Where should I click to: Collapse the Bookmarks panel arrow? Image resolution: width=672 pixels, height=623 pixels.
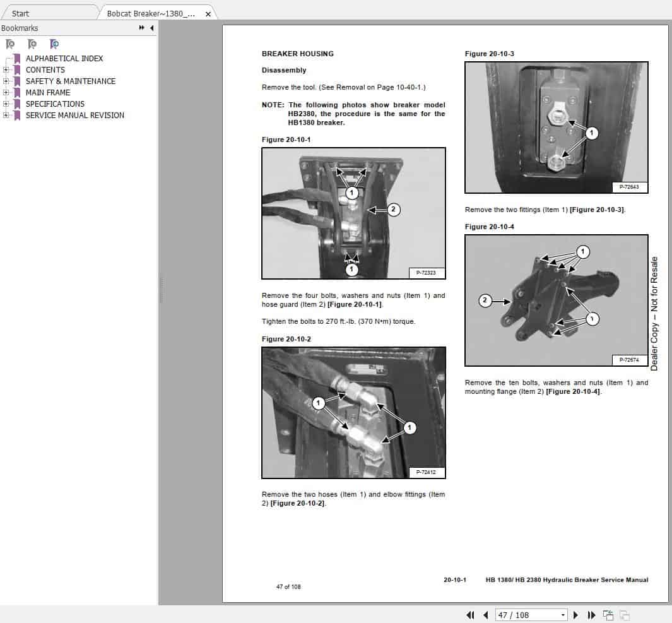click(152, 28)
